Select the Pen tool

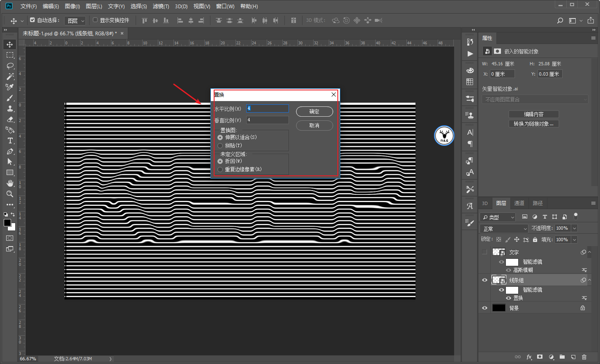tap(10, 151)
